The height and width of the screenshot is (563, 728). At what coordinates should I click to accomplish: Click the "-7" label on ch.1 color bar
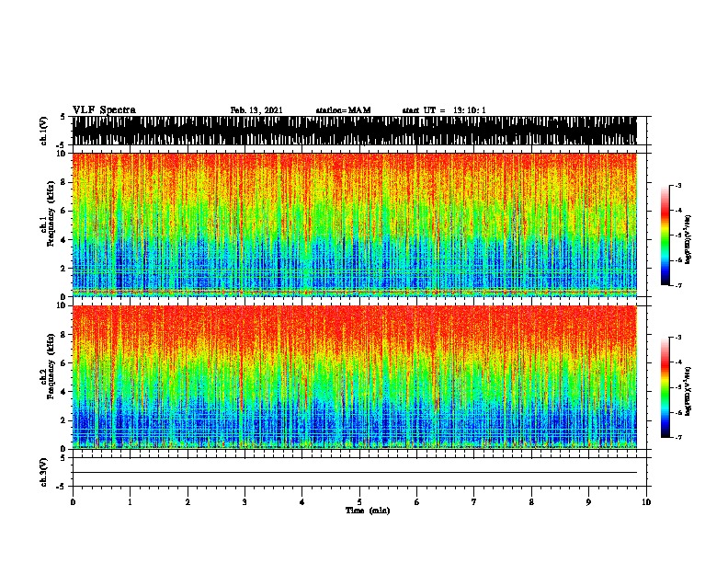678,285
